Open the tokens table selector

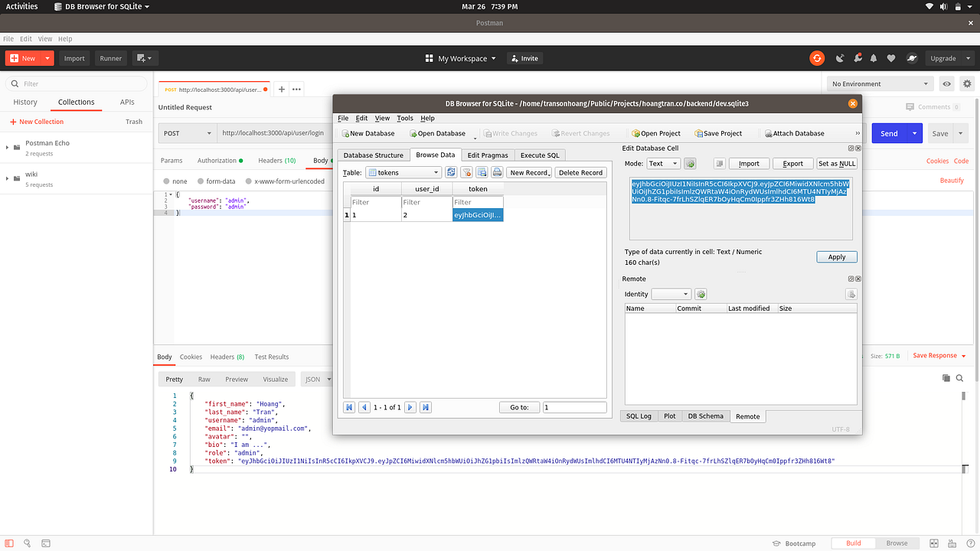(x=403, y=172)
